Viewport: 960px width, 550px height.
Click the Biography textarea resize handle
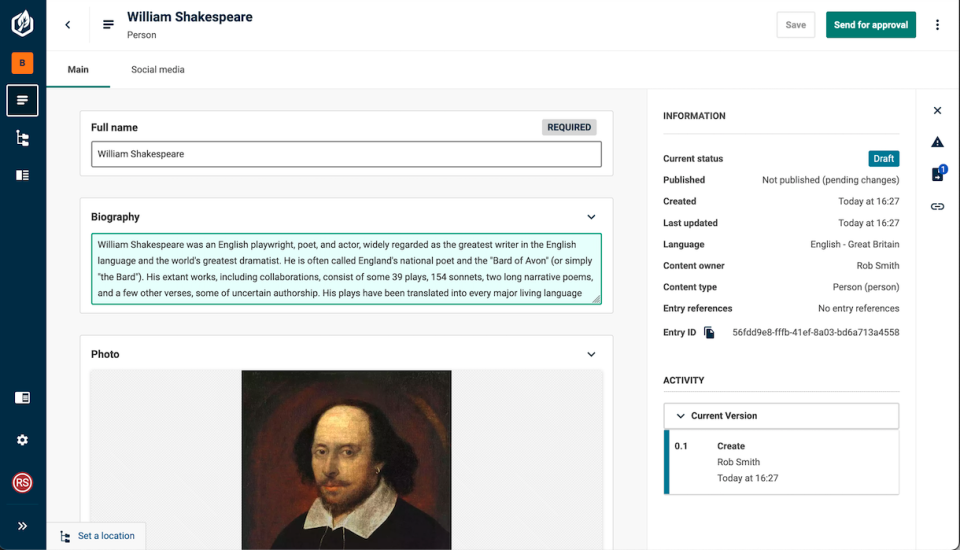pos(596,299)
